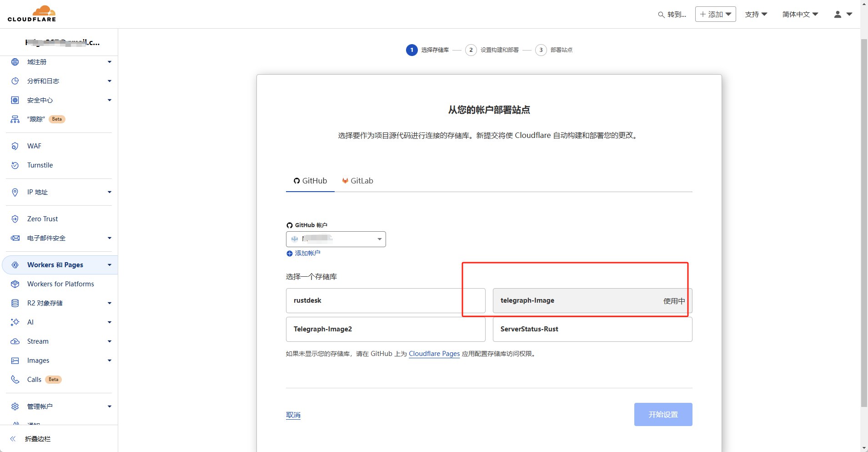Viewport: 868px width, 452px height.
Task: Open the Cloudflare Pages link
Action: click(434, 354)
